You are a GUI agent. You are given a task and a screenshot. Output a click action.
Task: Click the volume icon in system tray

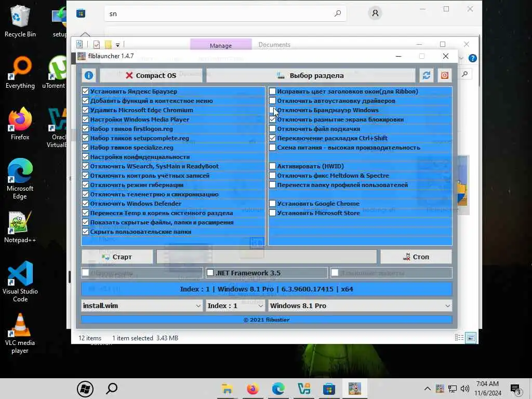point(465,389)
